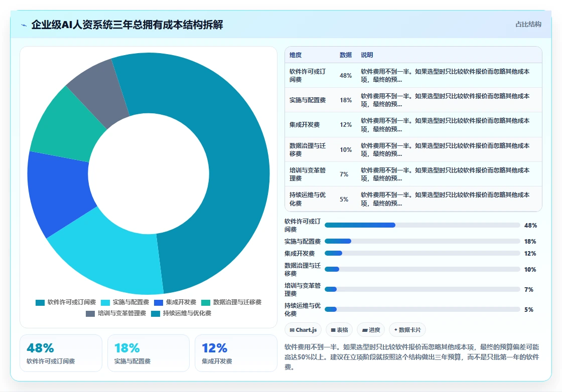
Task: Click the 18% progress bar for 实施与配置费
Action: [422, 241]
